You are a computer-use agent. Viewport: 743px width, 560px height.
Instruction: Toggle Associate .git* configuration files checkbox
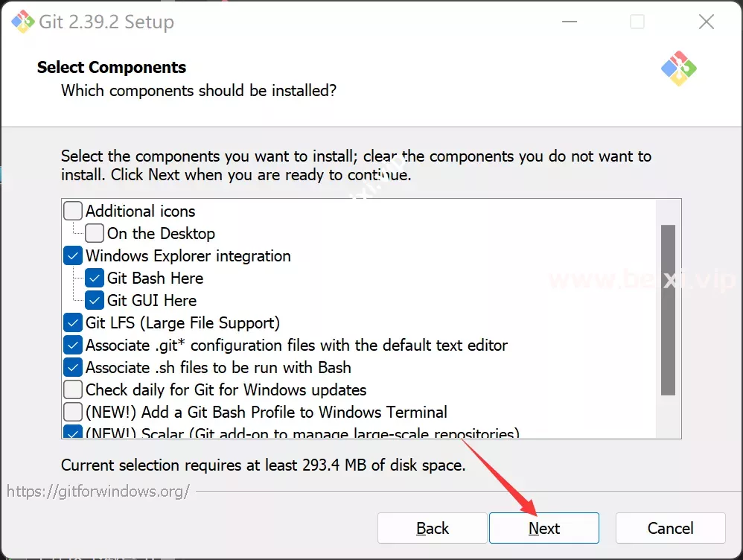[73, 346]
